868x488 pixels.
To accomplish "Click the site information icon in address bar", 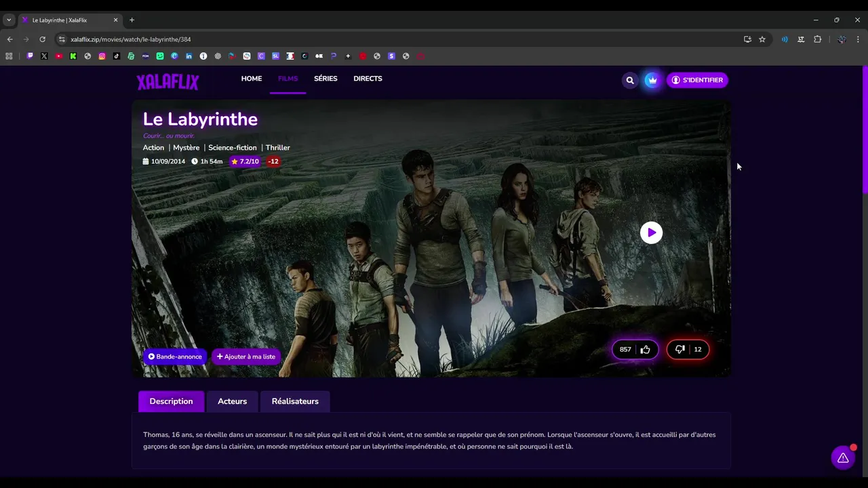I will tap(62, 39).
